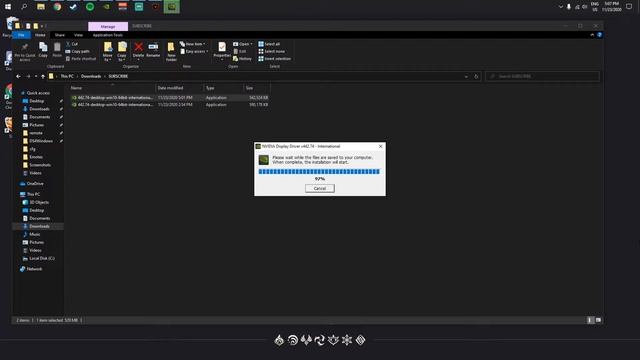
Task: Select the first 442.74 driver file
Action: (169, 98)
